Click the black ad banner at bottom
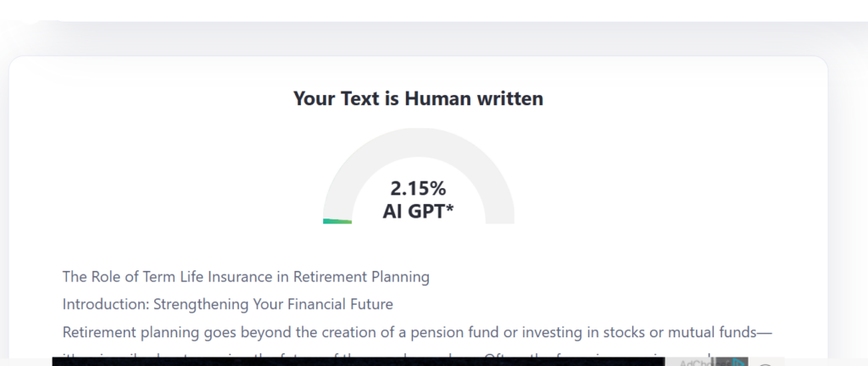This screenshot has height=366, width=868. (x=356, y=362)
